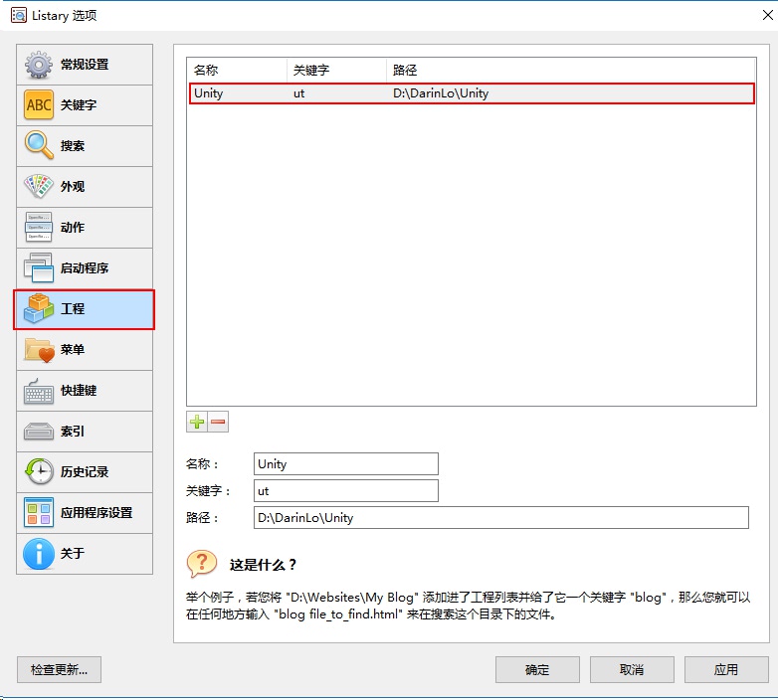Screen dimensions: 778x700
Task: Open the blue info 关于 icon
Action: [x=39, y=554]
